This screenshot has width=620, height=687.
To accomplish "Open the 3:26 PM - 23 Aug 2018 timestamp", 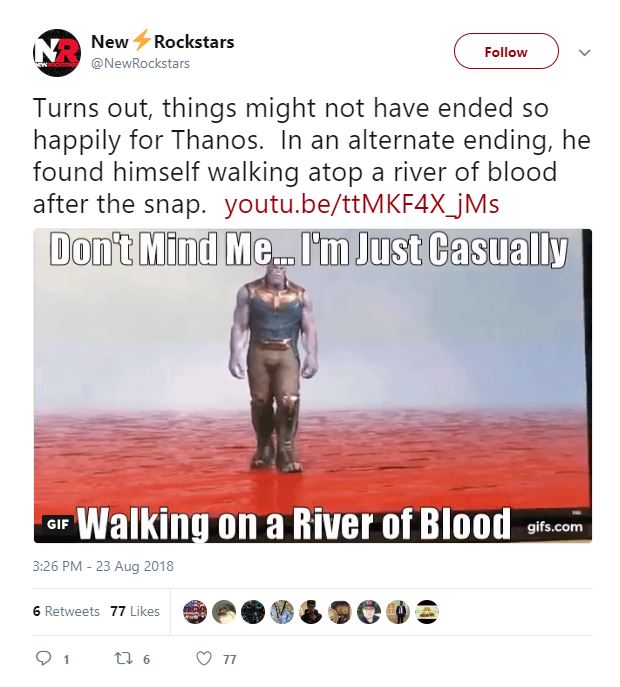I will 103,566.
